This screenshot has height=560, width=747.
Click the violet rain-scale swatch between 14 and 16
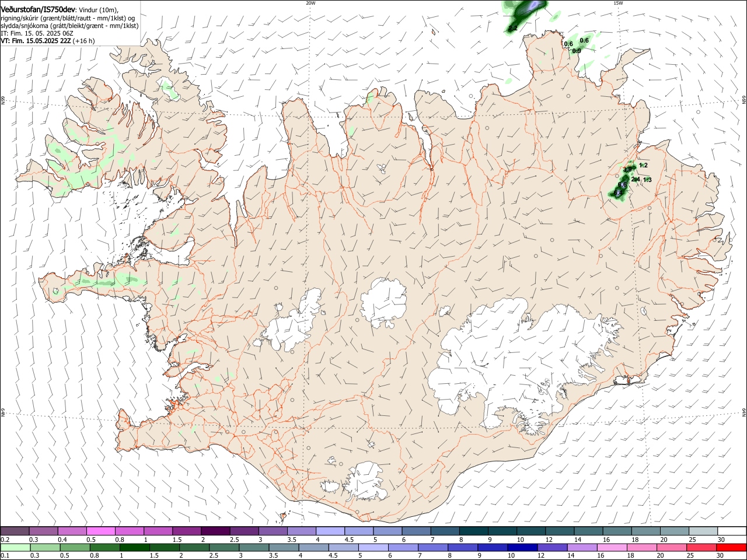coord(581,547)
